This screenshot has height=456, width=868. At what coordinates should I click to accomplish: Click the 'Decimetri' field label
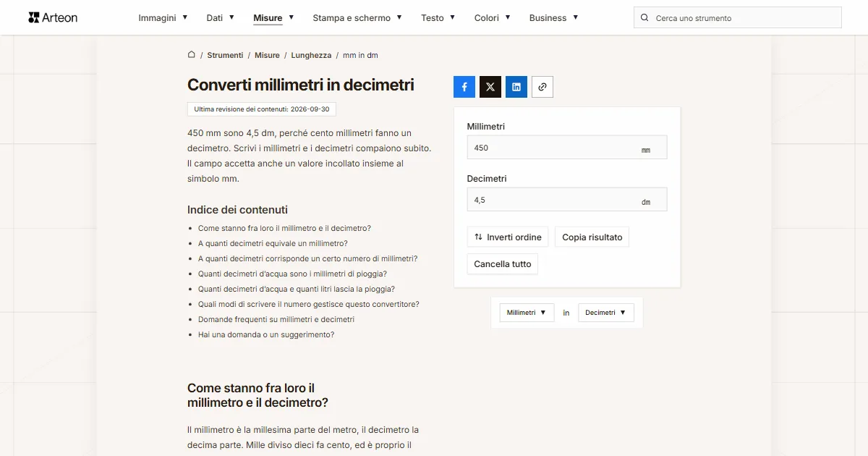(487, 179)
